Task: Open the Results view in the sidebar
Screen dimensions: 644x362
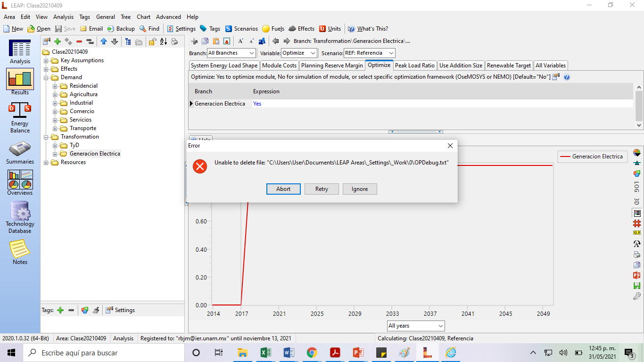Action: click(x=20, y=82)
